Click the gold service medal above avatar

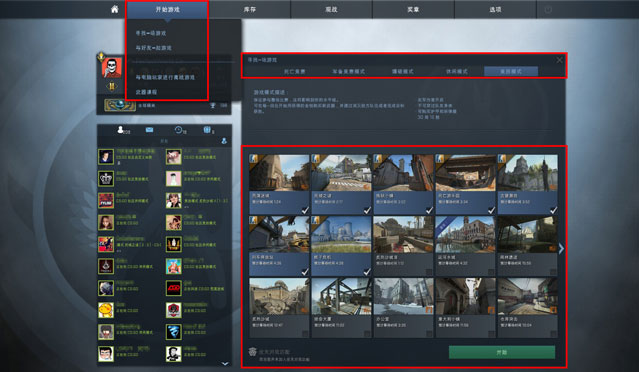[x=101, y=57]
